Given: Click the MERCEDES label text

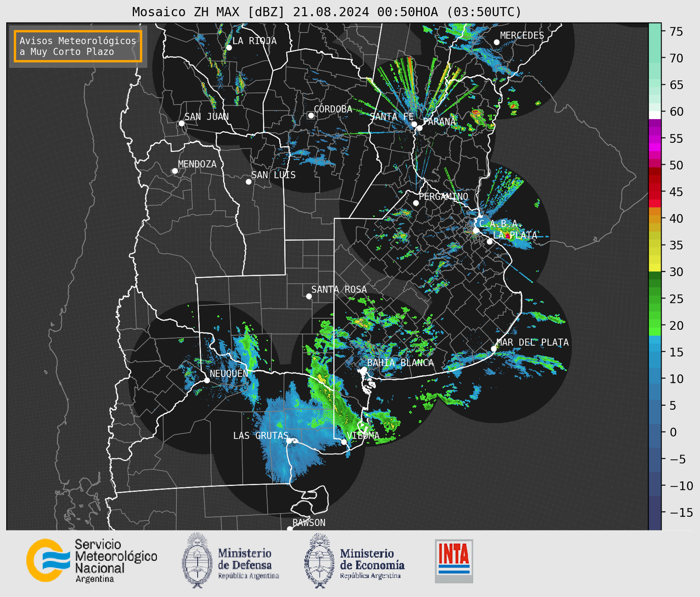Looking at the screenshot, I should coord(522,35).
